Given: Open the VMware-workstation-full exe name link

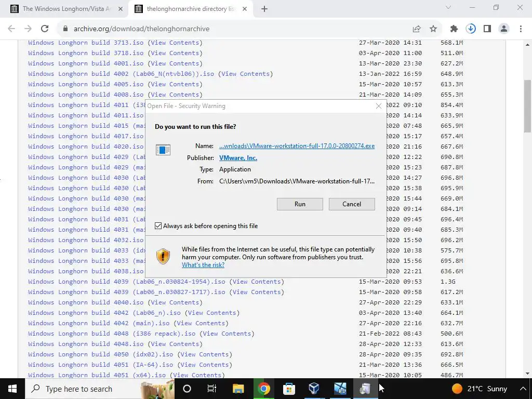Looking at the screenshot, I should pyautogui.click(x=297, y=146).
